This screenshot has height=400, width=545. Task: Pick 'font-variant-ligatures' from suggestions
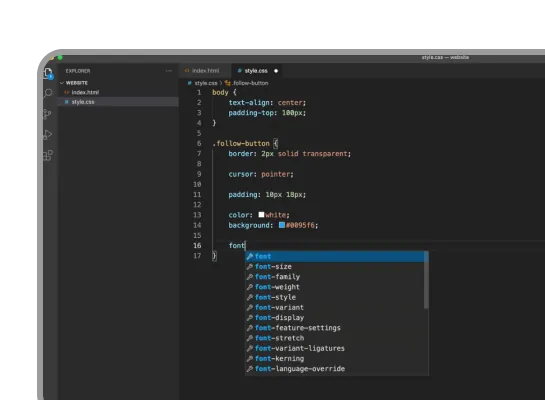click(335, 348)
